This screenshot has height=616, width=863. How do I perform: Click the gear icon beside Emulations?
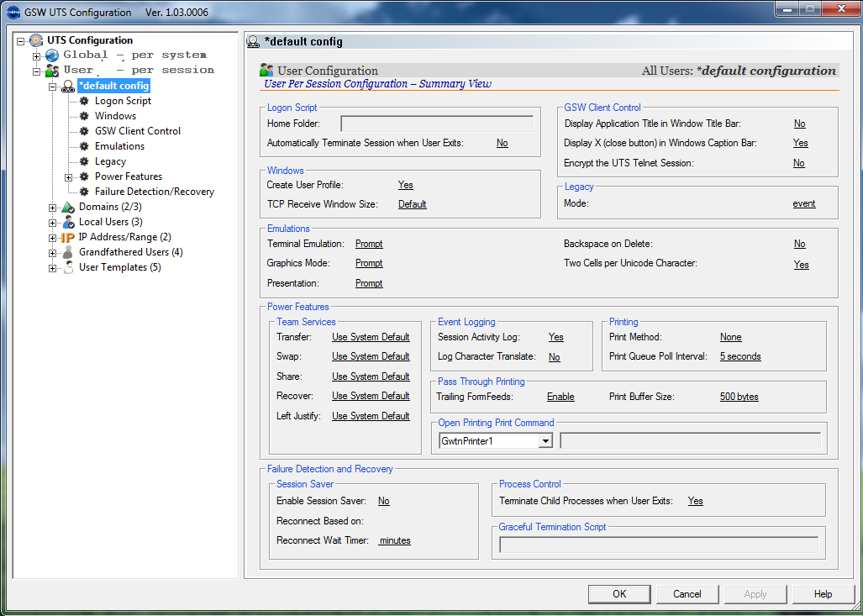pos(84,146)
